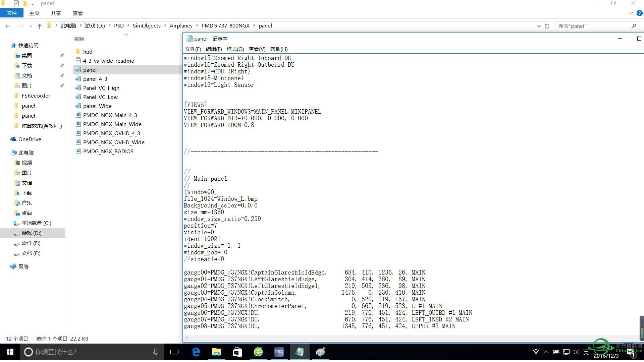Open 视频 library in sidebar
Viewport: 644px width, 362px height.
point(26,163)
